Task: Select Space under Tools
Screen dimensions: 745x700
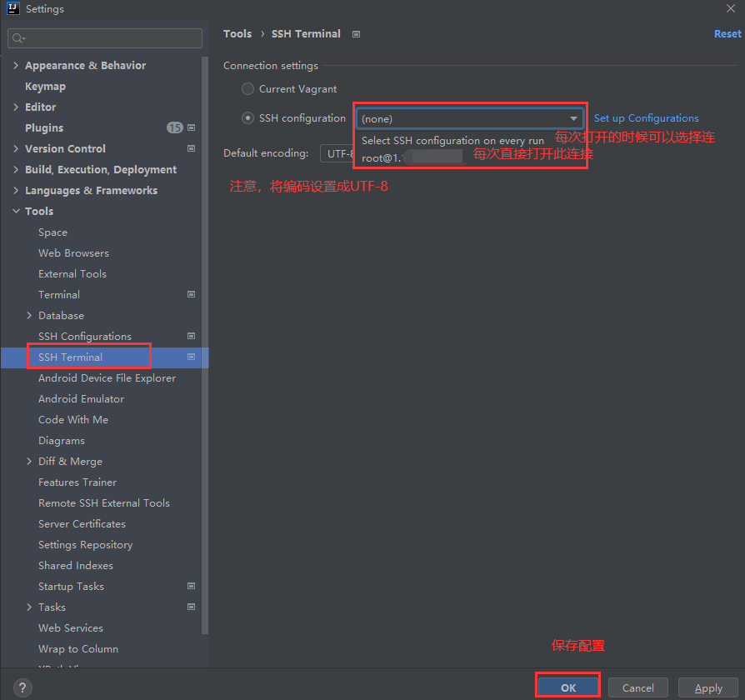Action: 52,232
